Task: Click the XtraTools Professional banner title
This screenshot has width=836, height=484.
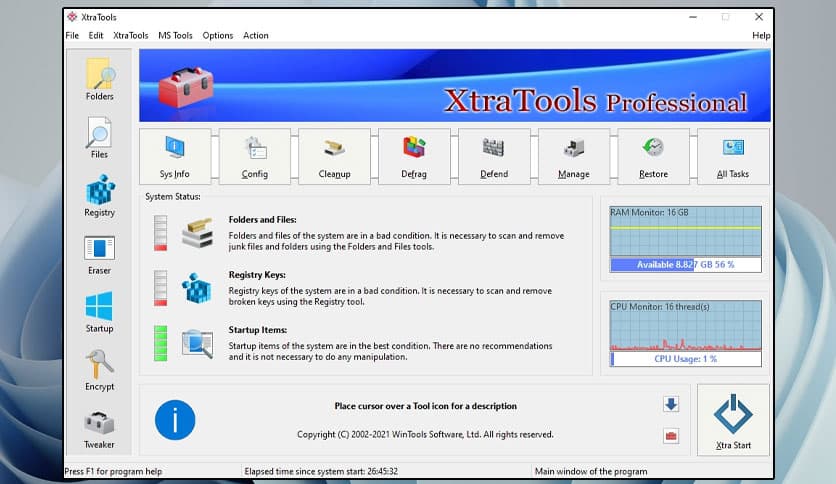Action: [x=596, y=101]
